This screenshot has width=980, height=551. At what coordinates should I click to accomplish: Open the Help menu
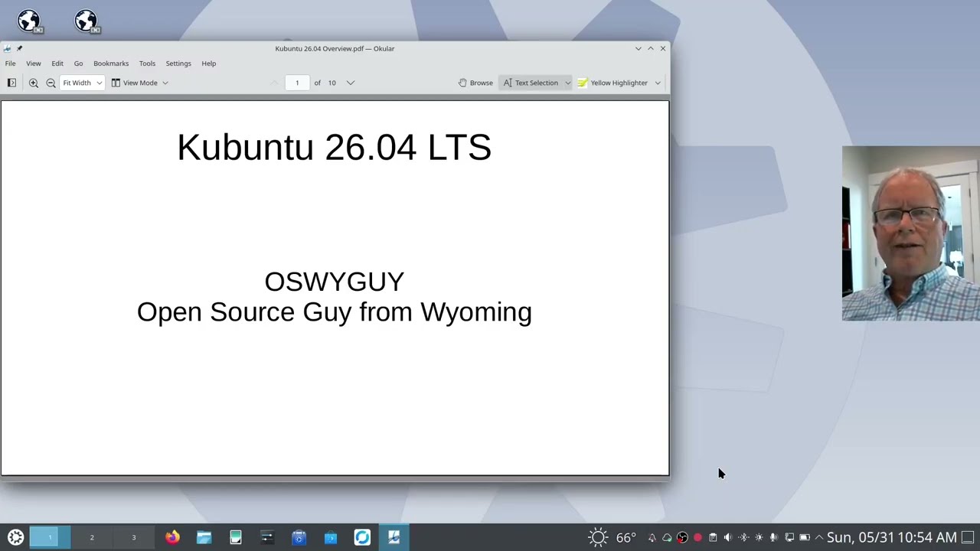click(209, 64)
